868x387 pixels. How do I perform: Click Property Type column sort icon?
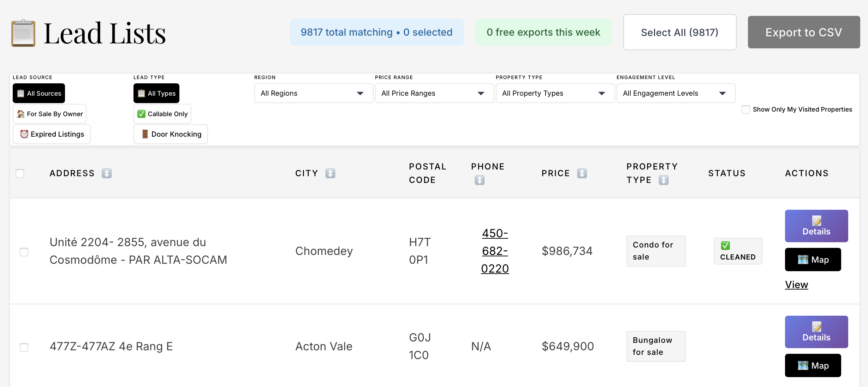(663, 180)
